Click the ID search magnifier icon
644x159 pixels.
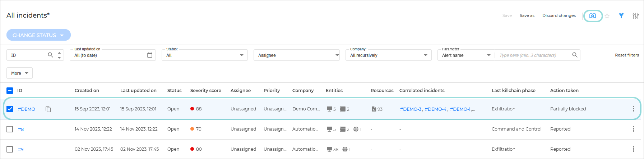[51, 55]
